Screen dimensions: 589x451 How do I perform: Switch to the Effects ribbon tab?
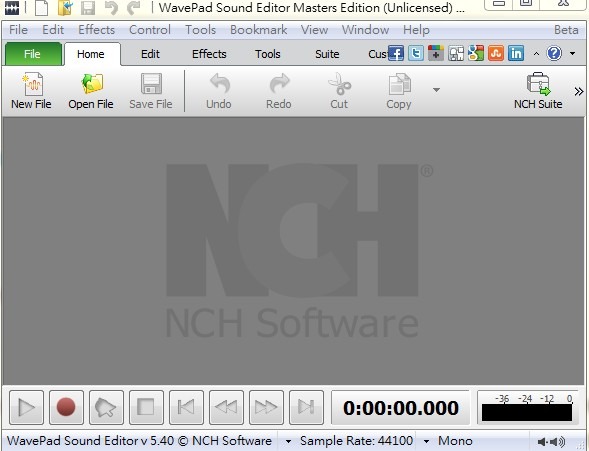click(x=209, y=54)
